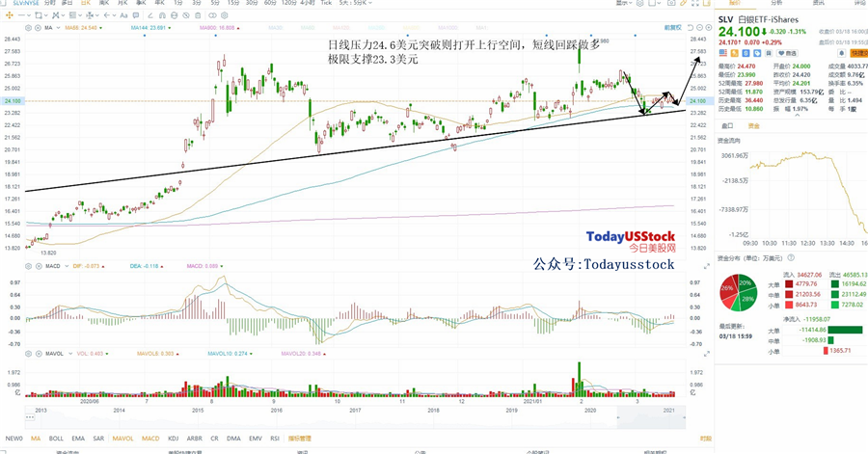The width and height of the screenshot is (868, 454).
Task: Open the 资金 capital flow tab
Action: tap(754, 126)
